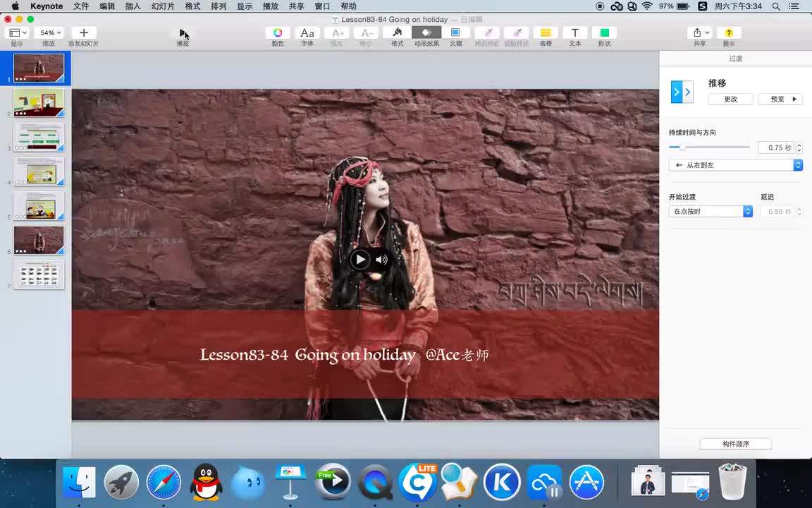
Task: Open the 幻灯片 menu
Action: click(163, 6)
